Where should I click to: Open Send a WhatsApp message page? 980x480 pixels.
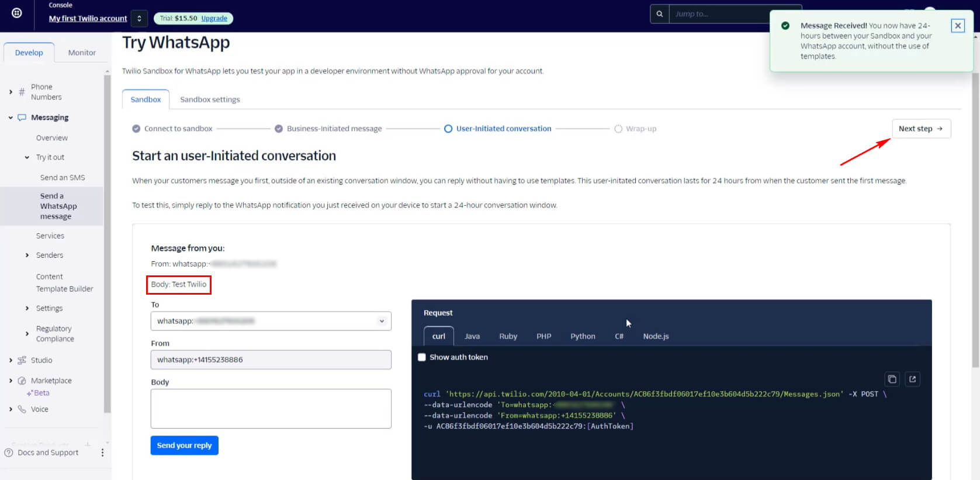point(58,206)
